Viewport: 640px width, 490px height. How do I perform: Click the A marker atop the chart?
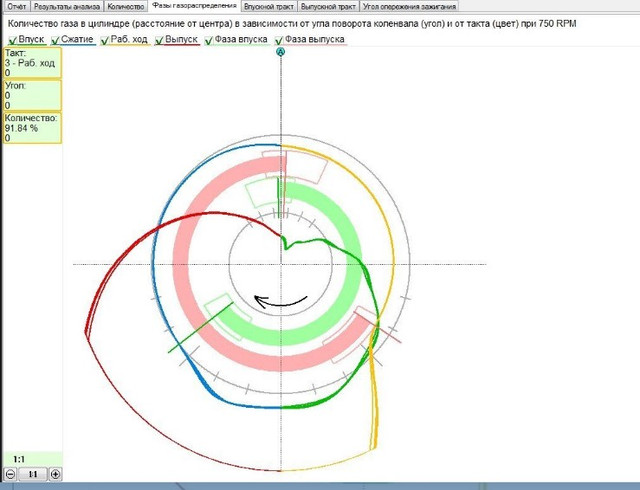click(x=280, y=52)
